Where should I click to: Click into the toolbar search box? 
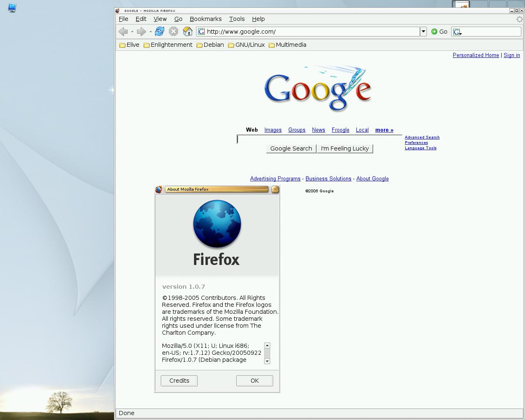491,32
